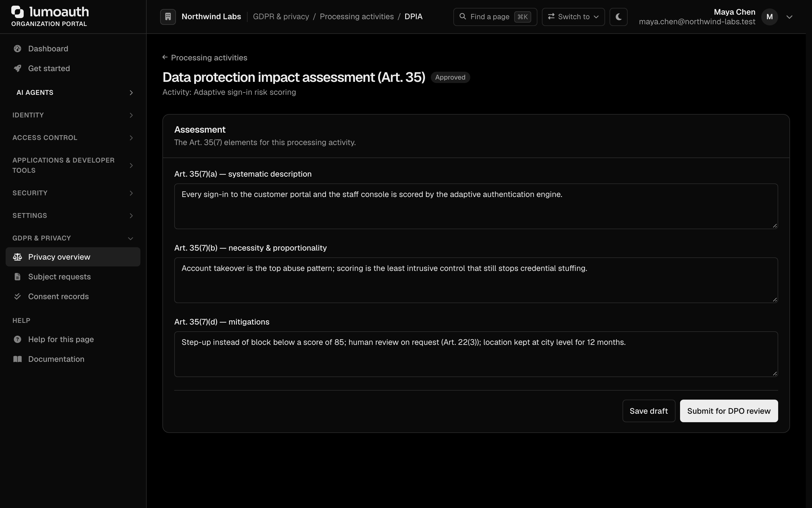The image size is (812, 508).
Task: Click the systematic description text area
Action: [476, 206]
